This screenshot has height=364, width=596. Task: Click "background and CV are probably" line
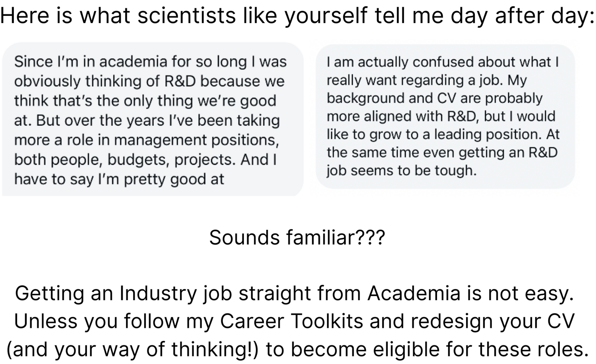(435, 98)
